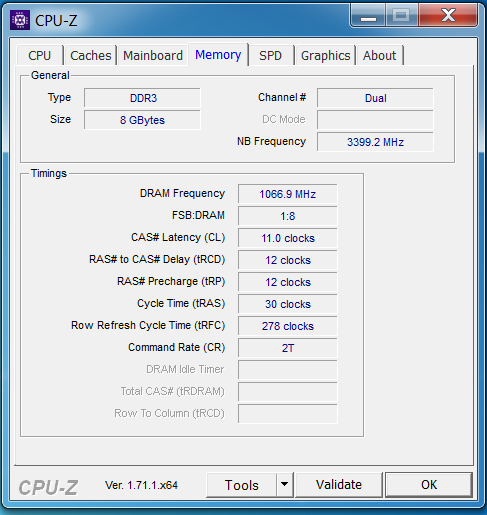Click the CPU-Z title bar text
Viewport: 487px width, 515px height.
[56, 21]
